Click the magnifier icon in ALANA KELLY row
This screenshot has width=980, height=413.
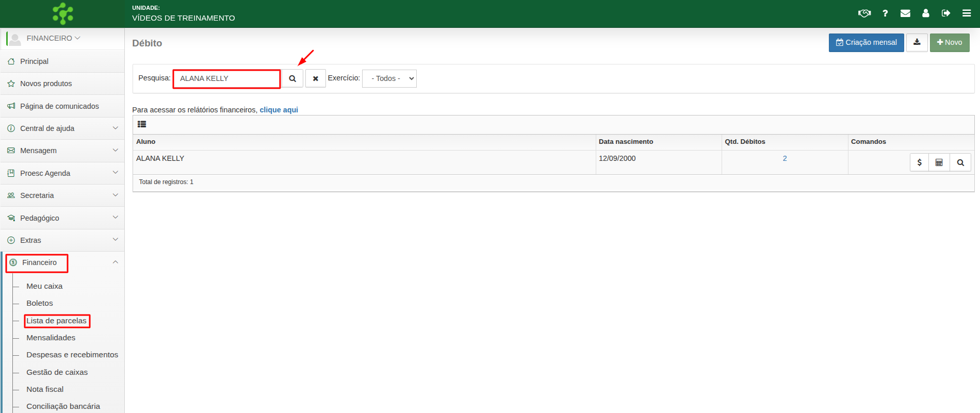click(960, 162)
